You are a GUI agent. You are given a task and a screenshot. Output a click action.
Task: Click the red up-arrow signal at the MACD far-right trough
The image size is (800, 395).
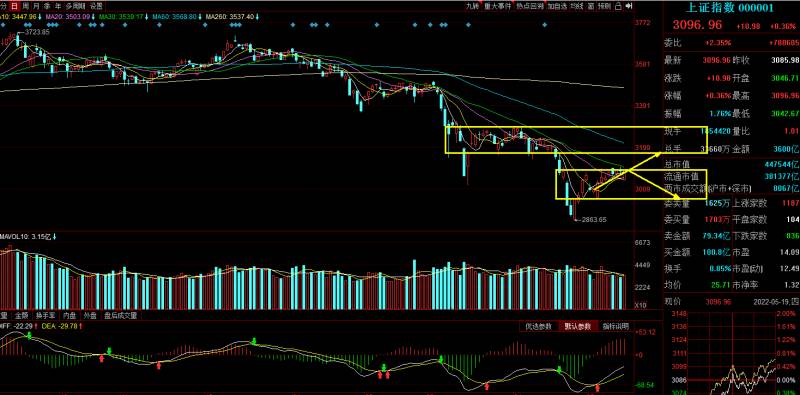(597, 389)
